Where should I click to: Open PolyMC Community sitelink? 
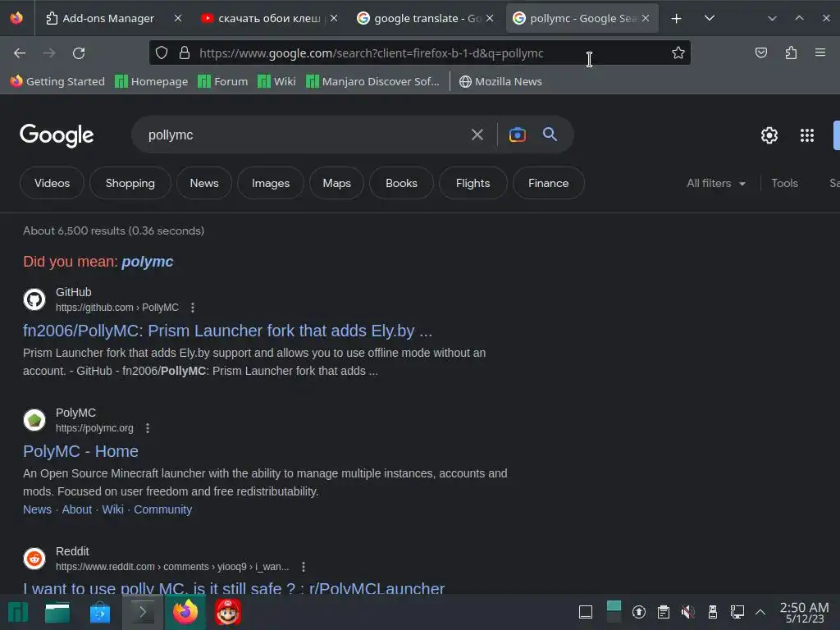[x=163, y=509]
